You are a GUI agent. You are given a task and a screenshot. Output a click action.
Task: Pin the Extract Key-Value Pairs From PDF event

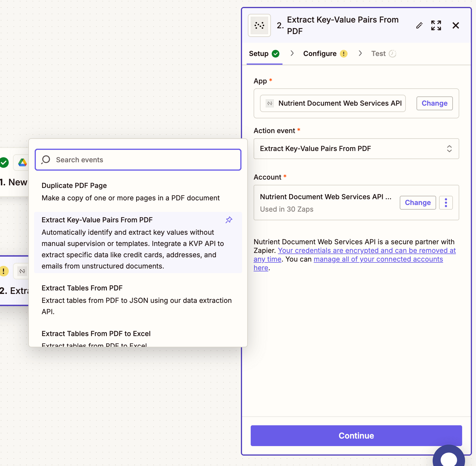coord(229,220)
